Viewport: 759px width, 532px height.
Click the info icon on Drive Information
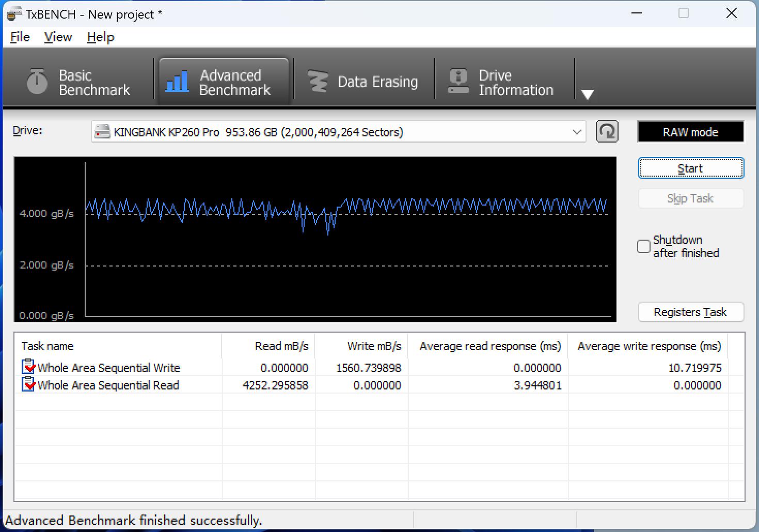tap(457, 81)
